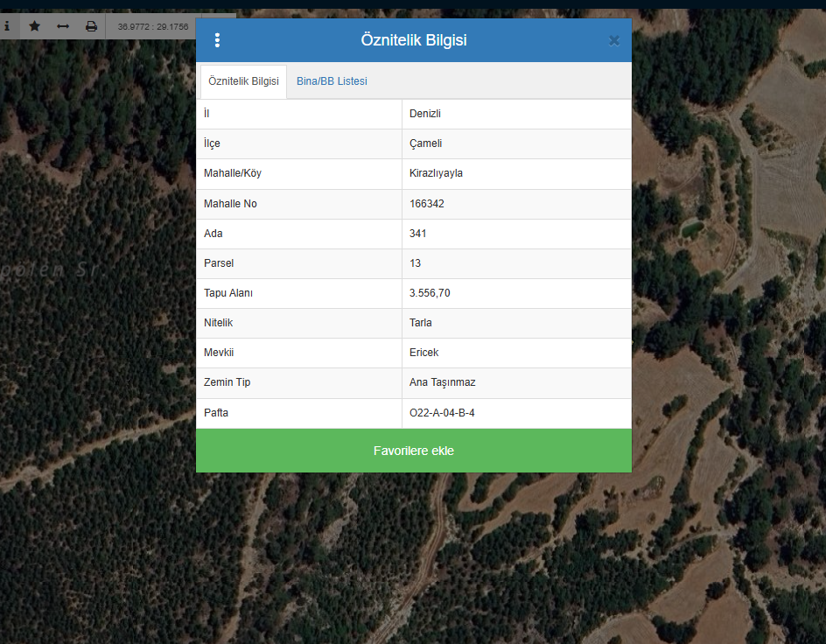This screenshot has width=826, height=644.
Task: Click the Öznitelik Bilgisi dialog title
Action: [413, 40]
